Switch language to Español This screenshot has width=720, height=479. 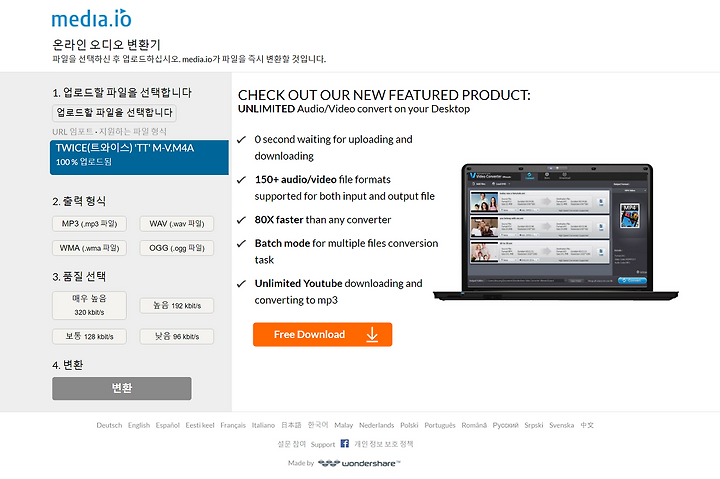pyautogui.click(x=168, y=425)
